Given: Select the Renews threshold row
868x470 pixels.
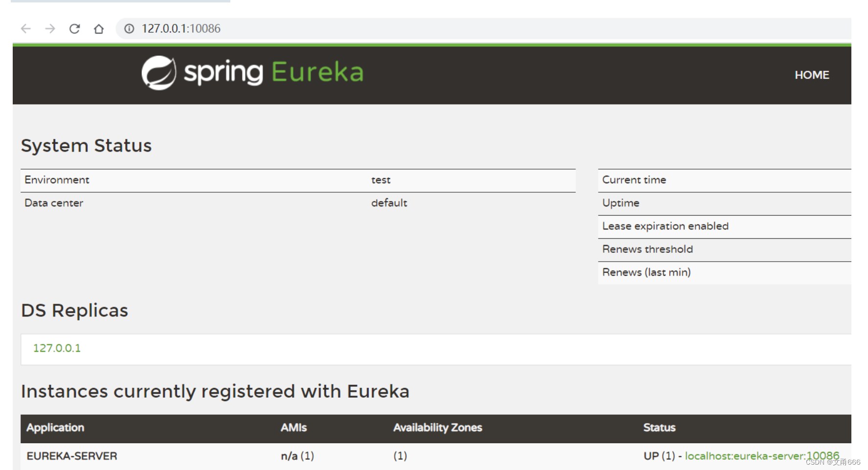Looking at the screenshot, I should point(724,249).
